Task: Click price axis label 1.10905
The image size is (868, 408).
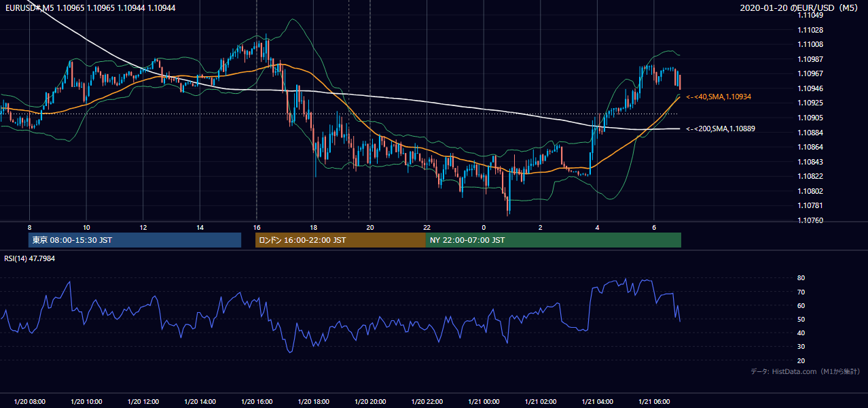Action: click(x=810, y=118)
